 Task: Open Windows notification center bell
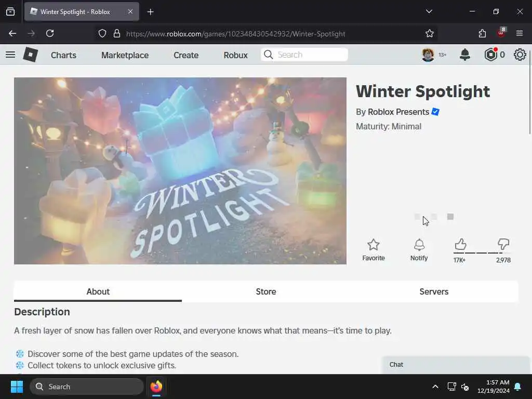[x=518, y=387]
